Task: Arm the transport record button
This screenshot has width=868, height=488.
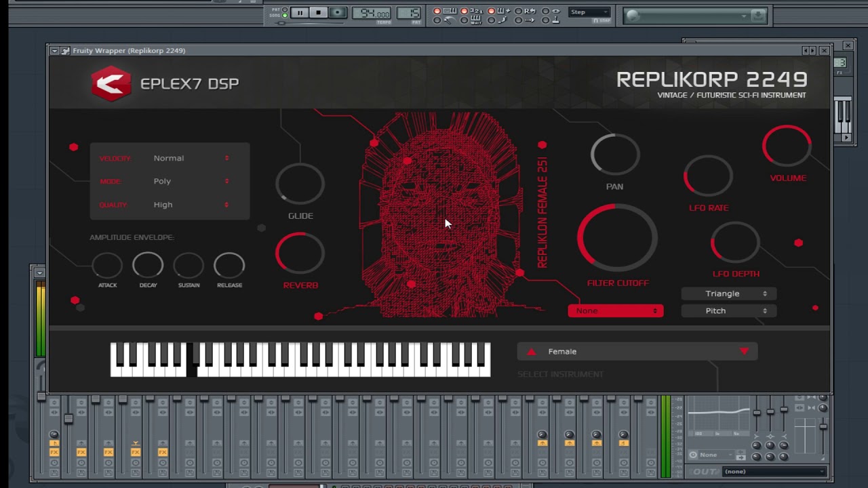Action: (337, 12)
